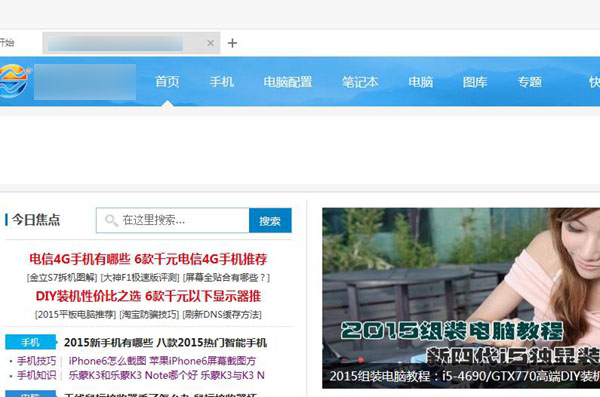Click the 今日焦点 section heading
Viewport: 600px width, 397px height.
click(x=36, y=220)
